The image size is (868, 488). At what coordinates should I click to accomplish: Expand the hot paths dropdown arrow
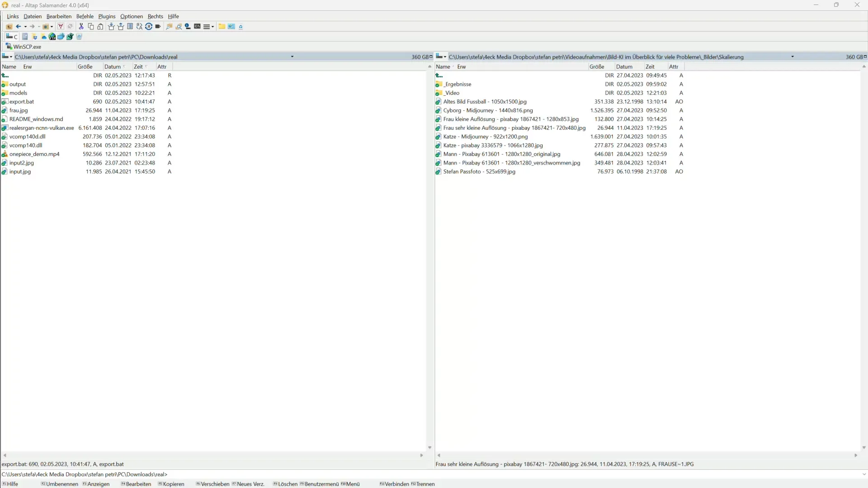52,27
